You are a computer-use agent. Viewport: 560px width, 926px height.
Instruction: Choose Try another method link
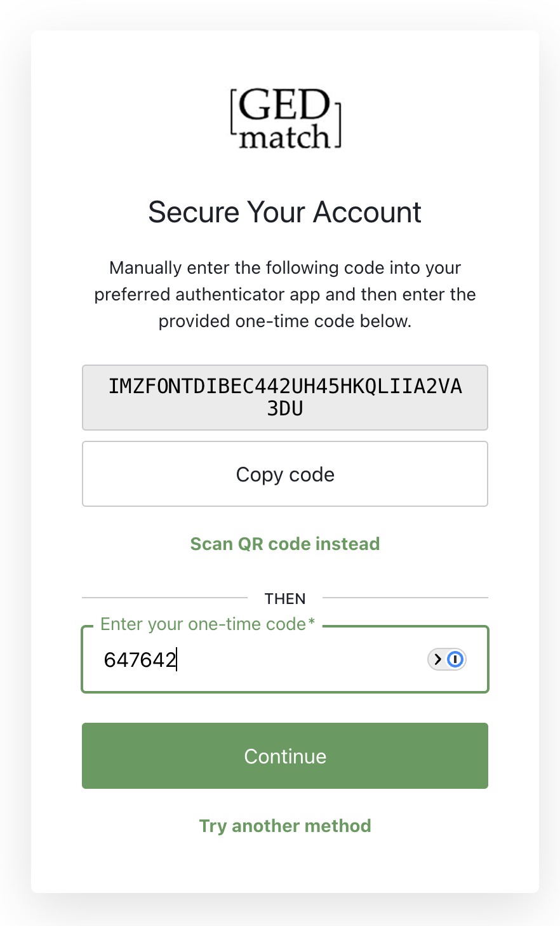click(x=285, y=826)
